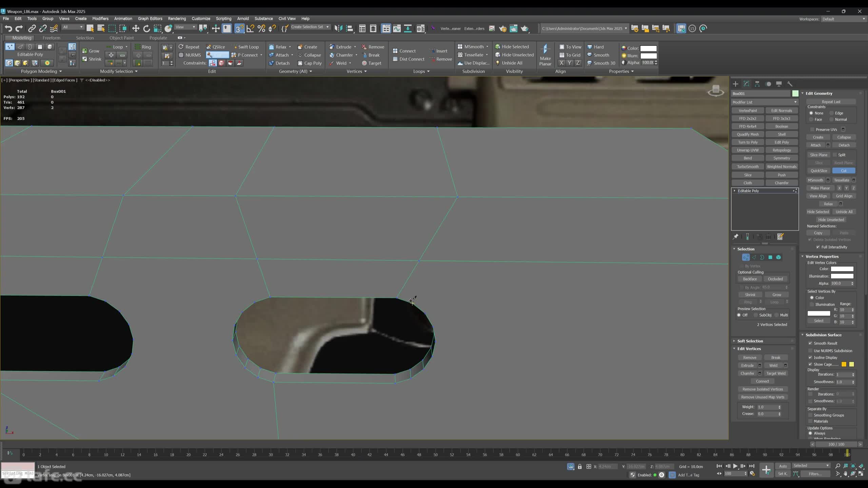Viewport: 868px width, 488px height.
Task: Enable the Preserve UVs checkbox
Action: tap(812, 129)
